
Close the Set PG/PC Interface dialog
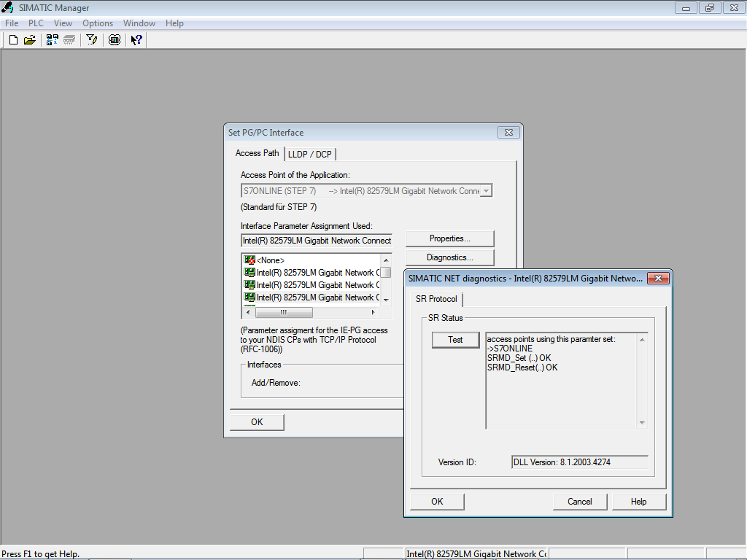click(508, 133)
